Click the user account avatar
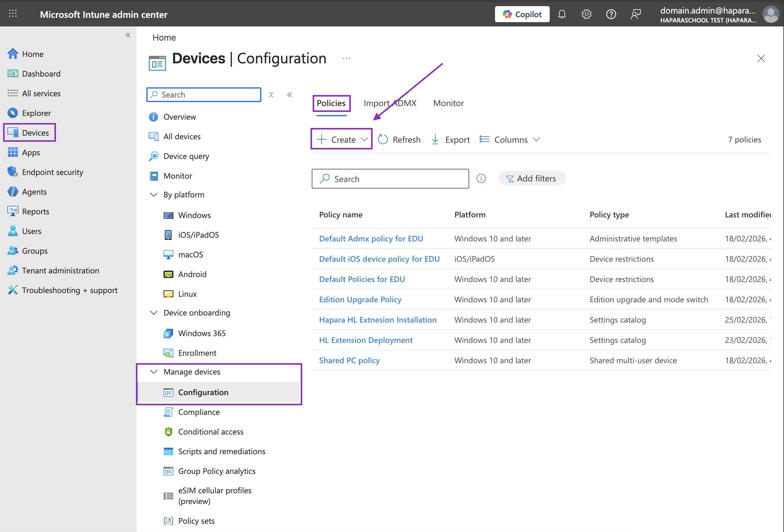This screenshot has width=784, height=532. pos(770,14)
